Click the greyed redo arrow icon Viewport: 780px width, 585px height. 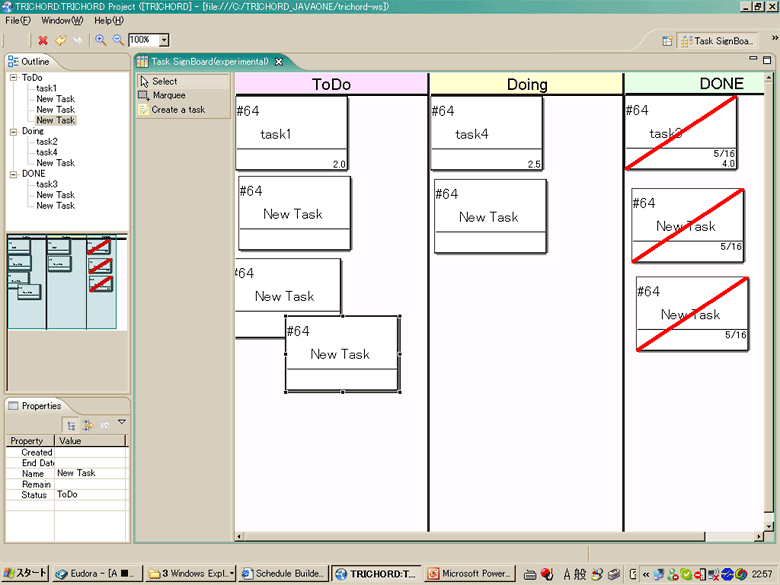(x=77, y=40)
